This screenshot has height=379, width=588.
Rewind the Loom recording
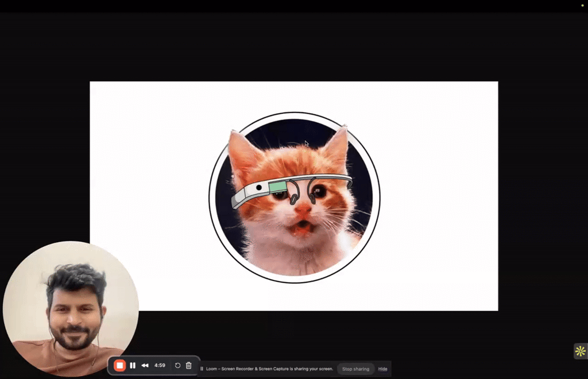145,365
